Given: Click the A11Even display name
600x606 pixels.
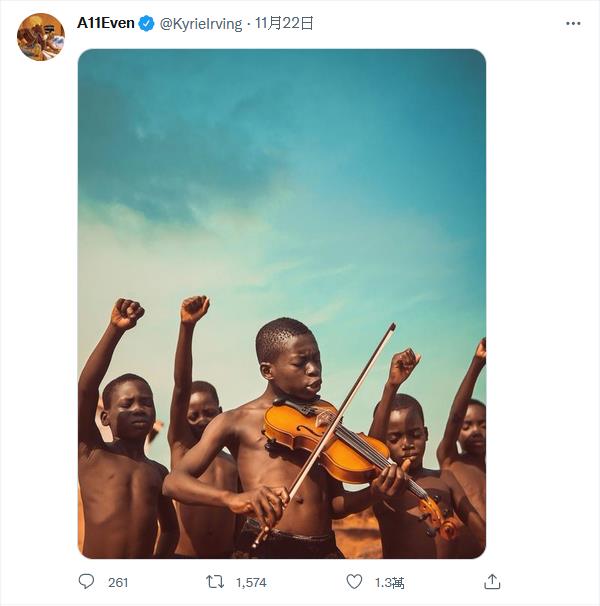Looking at the screenshot, I should 106,23.
